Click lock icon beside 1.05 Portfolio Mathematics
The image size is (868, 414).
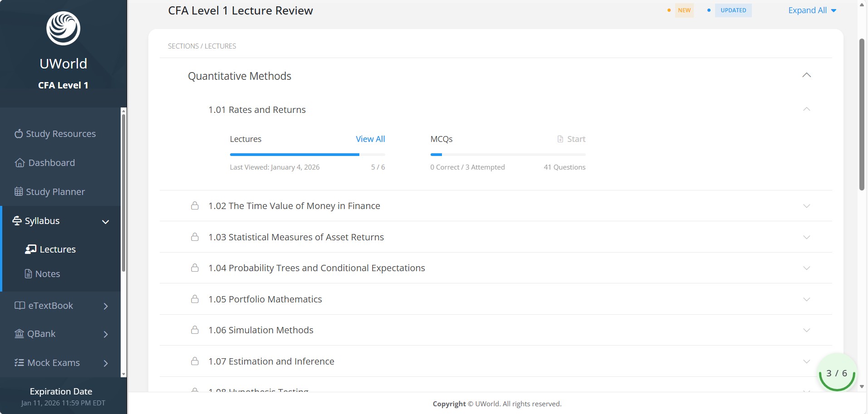(x=195, y=299)
